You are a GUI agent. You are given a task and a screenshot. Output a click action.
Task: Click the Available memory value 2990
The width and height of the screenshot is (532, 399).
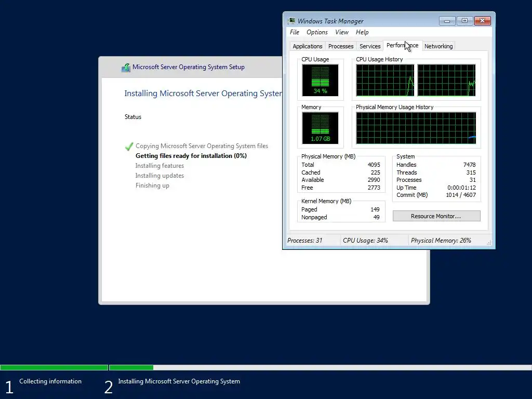pos(374,180)
